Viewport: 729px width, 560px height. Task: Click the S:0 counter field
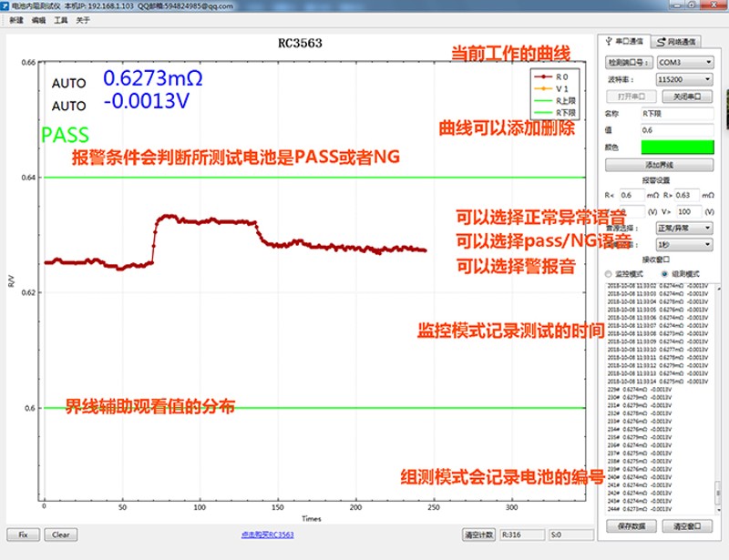click(x=571, y=535)
